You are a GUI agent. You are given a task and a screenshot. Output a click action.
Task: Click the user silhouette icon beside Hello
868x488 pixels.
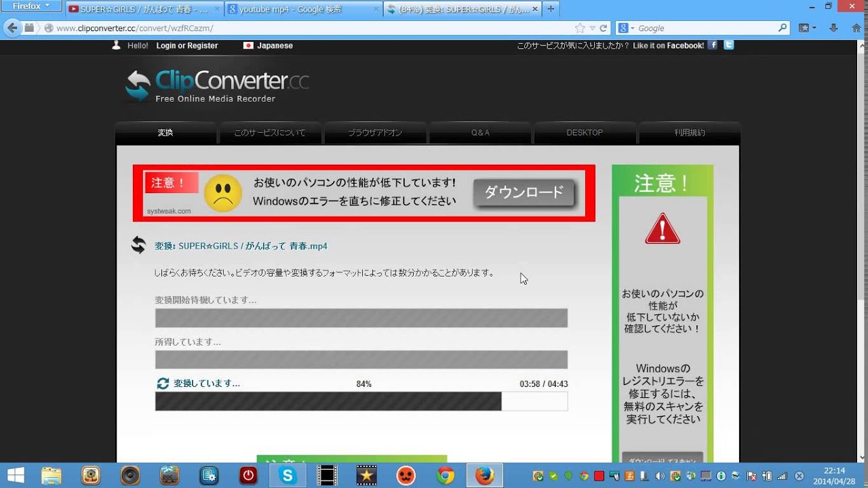click(x=116, y=45)
